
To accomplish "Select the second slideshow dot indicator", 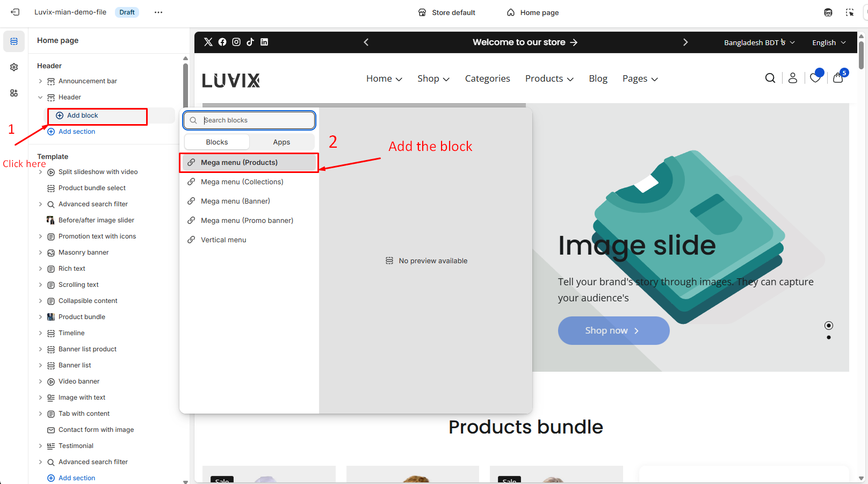I will (829, 337).
